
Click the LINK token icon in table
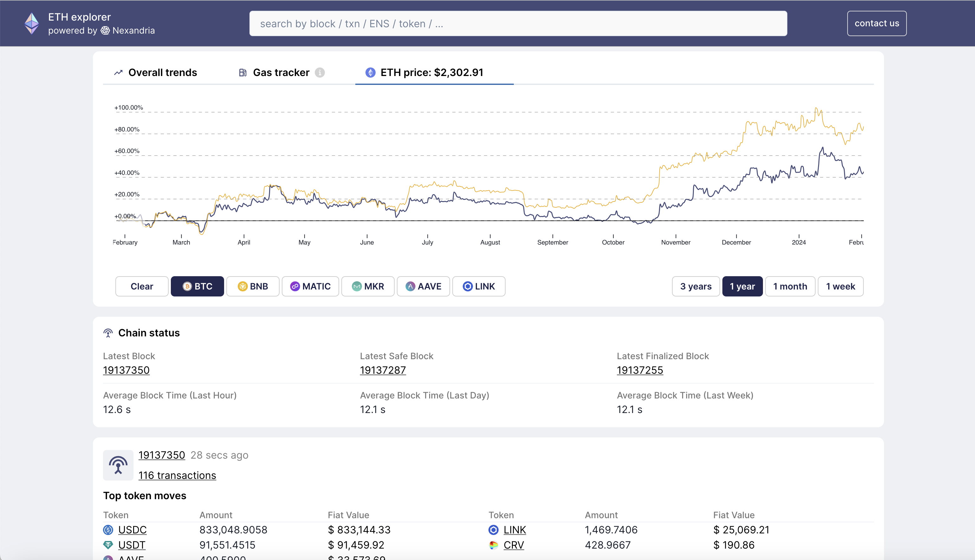[493, 530]
